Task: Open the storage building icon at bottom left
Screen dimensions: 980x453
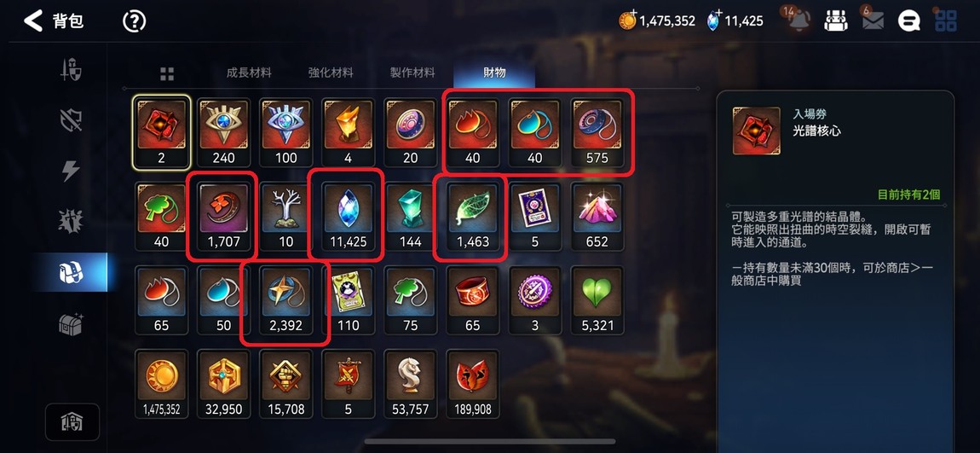Action: [72, 422]
